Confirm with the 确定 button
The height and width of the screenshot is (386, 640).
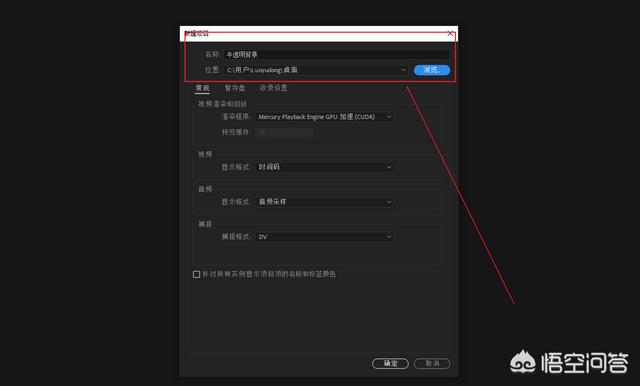click(390, 363)
